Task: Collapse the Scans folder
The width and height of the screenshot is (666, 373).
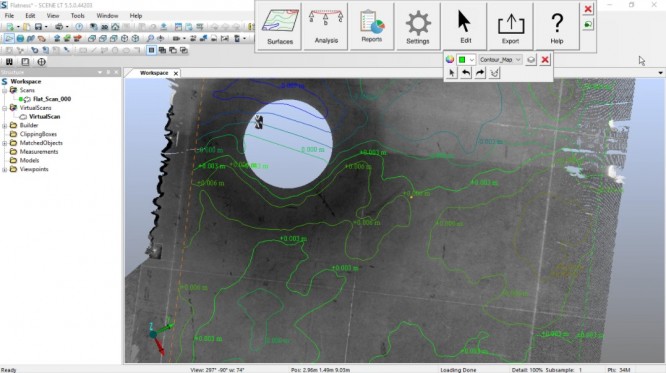Action: (x=5, y=90)
